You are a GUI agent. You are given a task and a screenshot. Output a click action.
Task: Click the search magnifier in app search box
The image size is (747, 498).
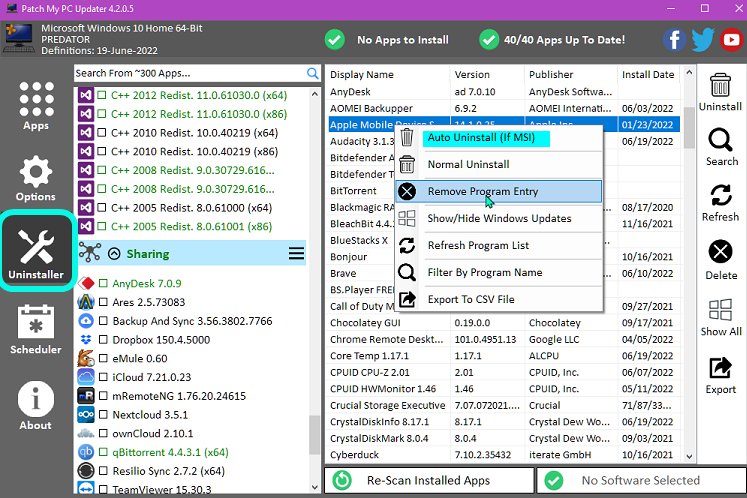click(313, 73)
